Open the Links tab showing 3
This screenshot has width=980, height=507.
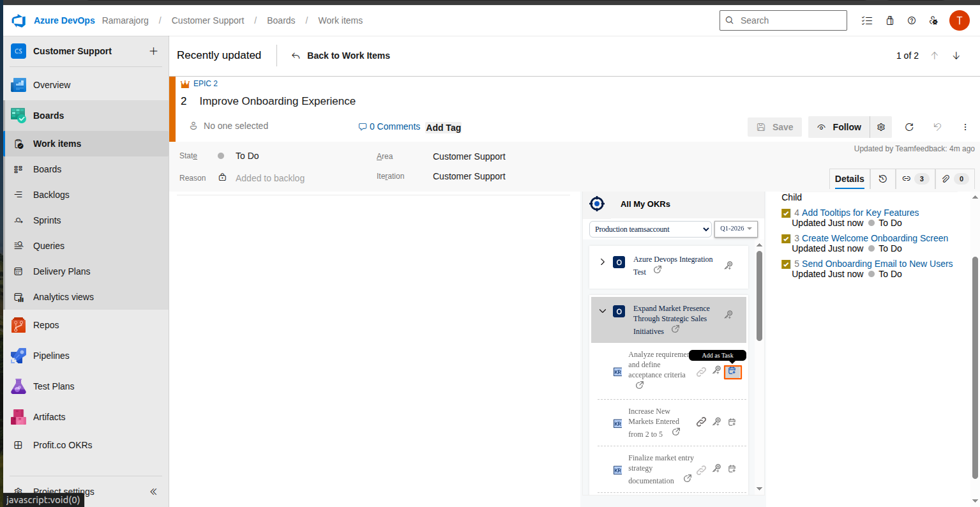tap(915, 179)
